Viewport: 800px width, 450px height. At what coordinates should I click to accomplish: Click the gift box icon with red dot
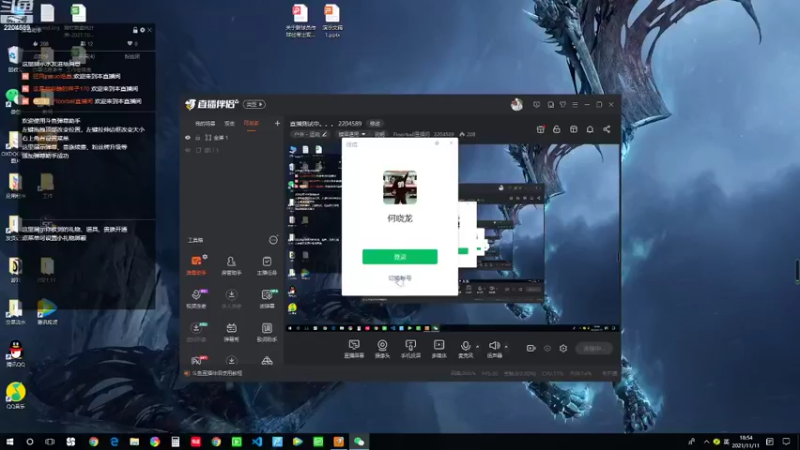(540, 130)
